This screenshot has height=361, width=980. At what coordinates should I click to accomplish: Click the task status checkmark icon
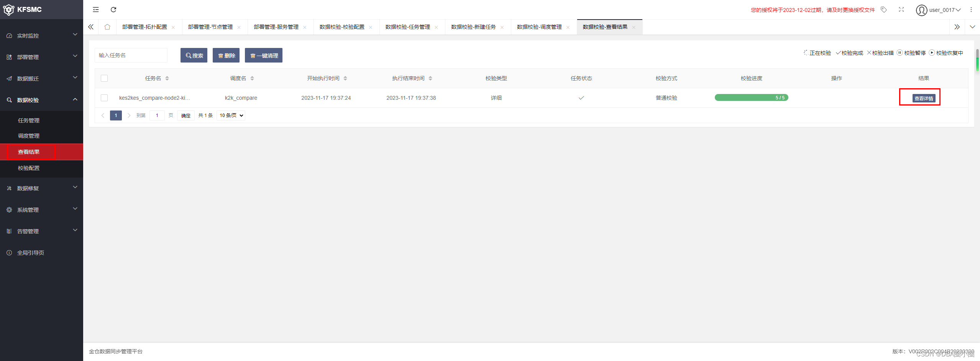coord(581,98)
